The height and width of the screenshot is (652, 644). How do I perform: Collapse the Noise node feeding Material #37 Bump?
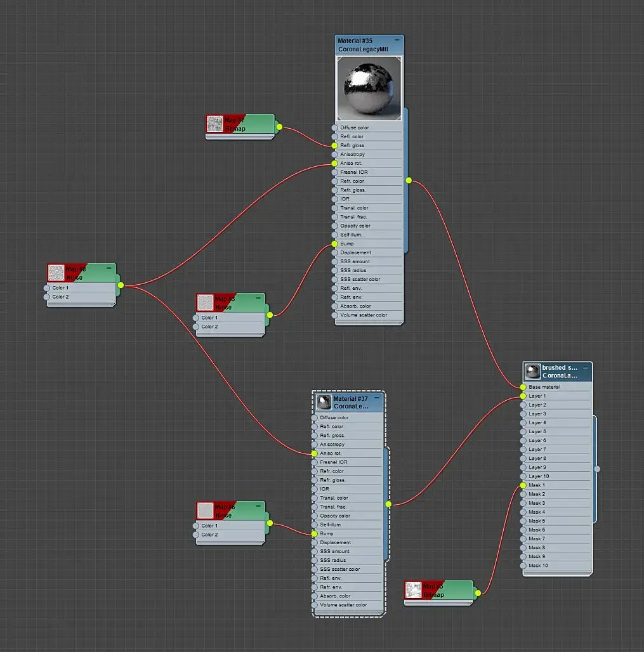[258, 505]
